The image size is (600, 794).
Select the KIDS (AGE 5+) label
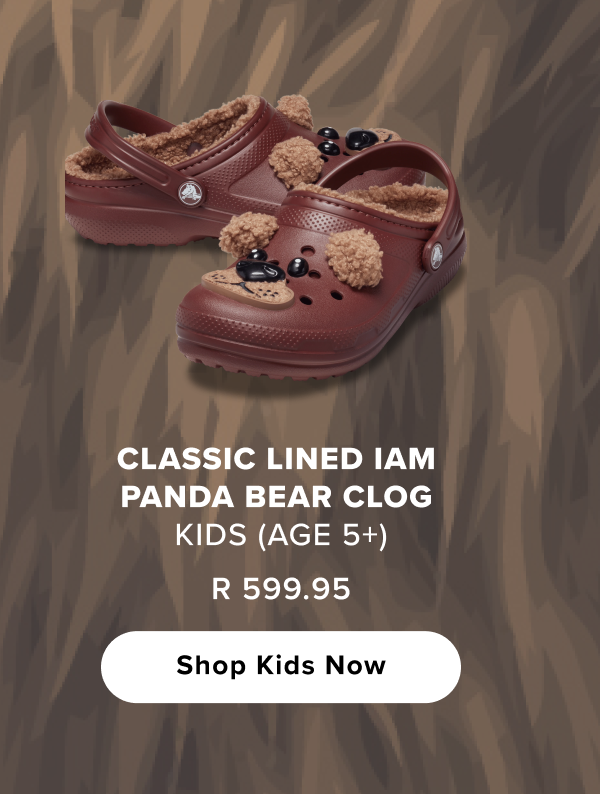point(281,535)
